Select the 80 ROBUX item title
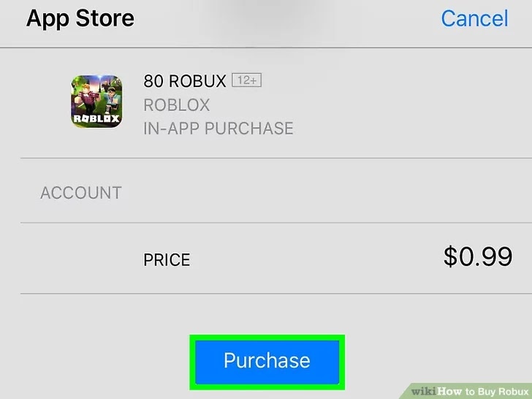This screenshot has height=399, width=532. (185, 81)
